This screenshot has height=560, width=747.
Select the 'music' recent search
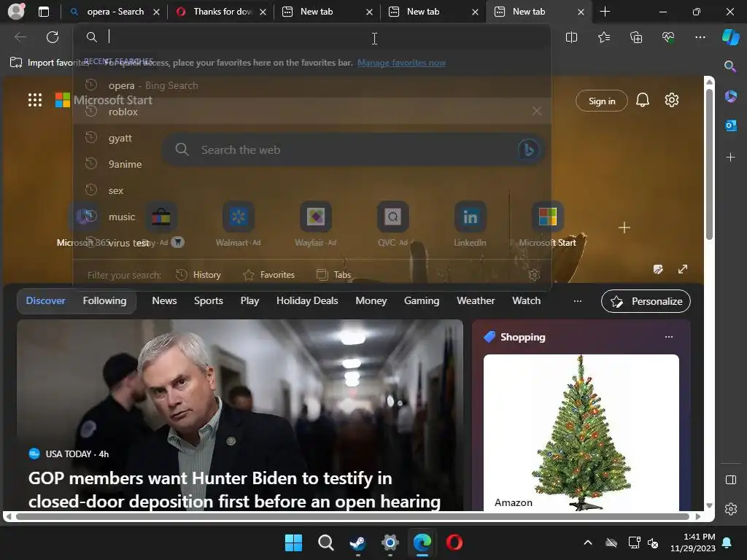[312, 217]
